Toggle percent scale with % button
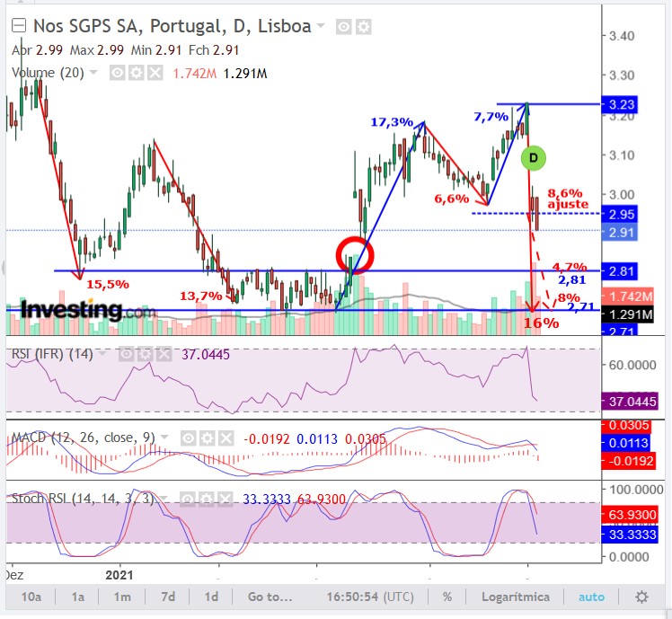672x619 pixels. [x=447, y=597]
